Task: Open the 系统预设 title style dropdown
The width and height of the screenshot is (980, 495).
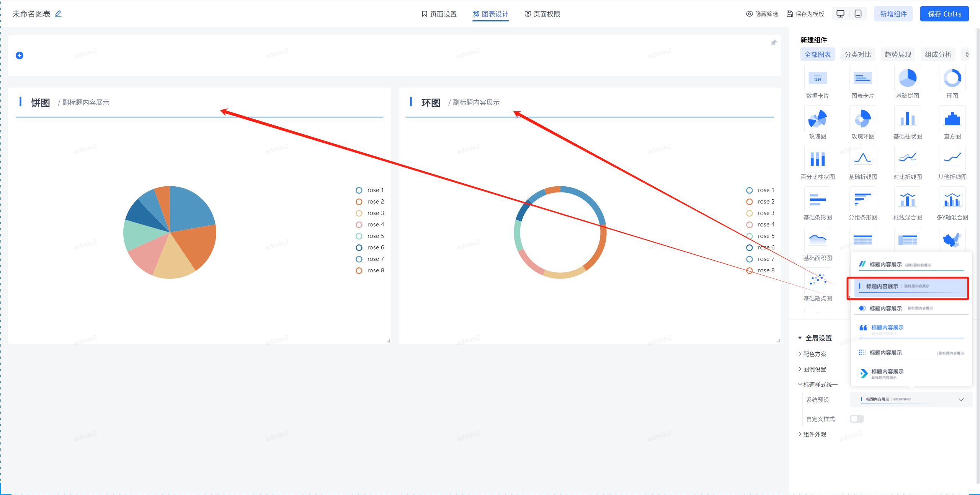Action: tap(911, 399)
